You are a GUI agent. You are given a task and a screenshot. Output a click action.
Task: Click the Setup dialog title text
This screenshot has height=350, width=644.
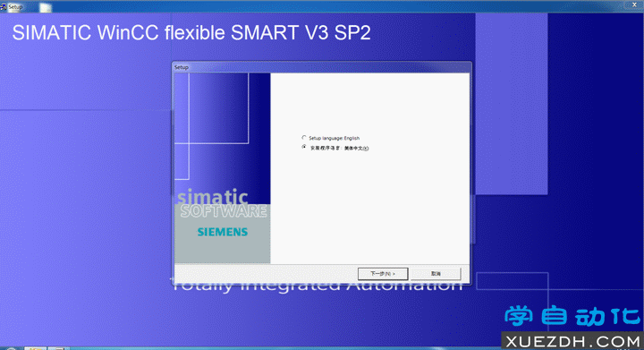click(x=181, y=67)
